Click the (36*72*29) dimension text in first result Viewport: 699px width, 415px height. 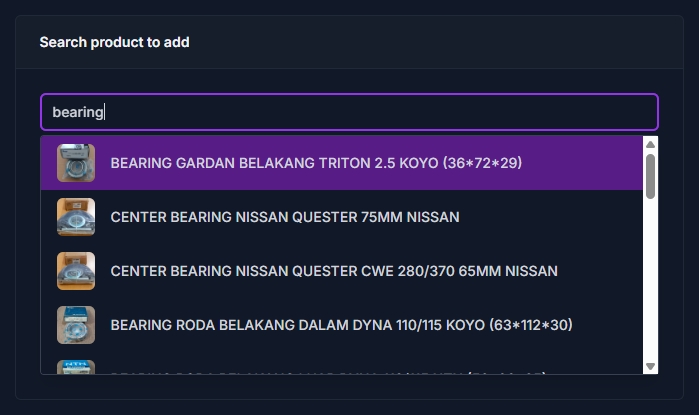coord(482,163)
